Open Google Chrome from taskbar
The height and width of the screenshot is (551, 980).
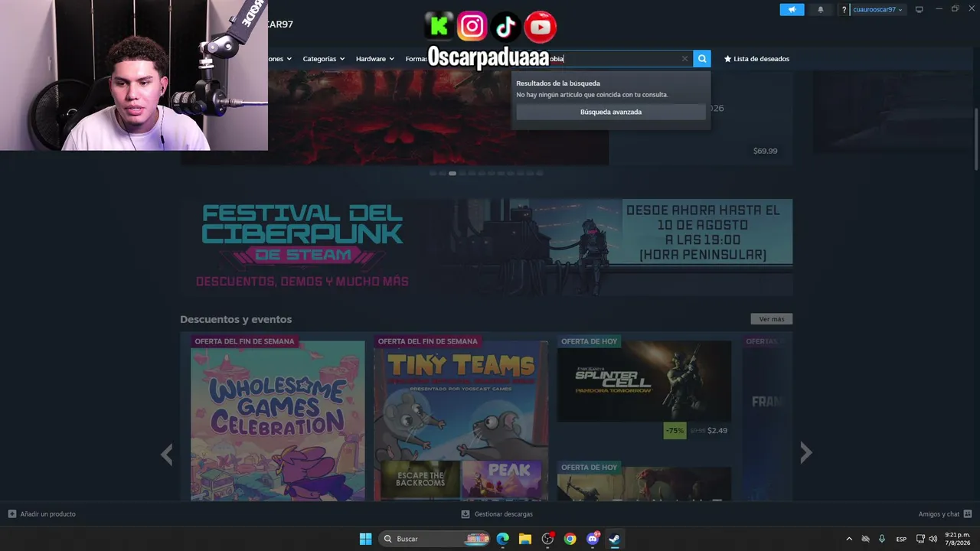(570, 539)
